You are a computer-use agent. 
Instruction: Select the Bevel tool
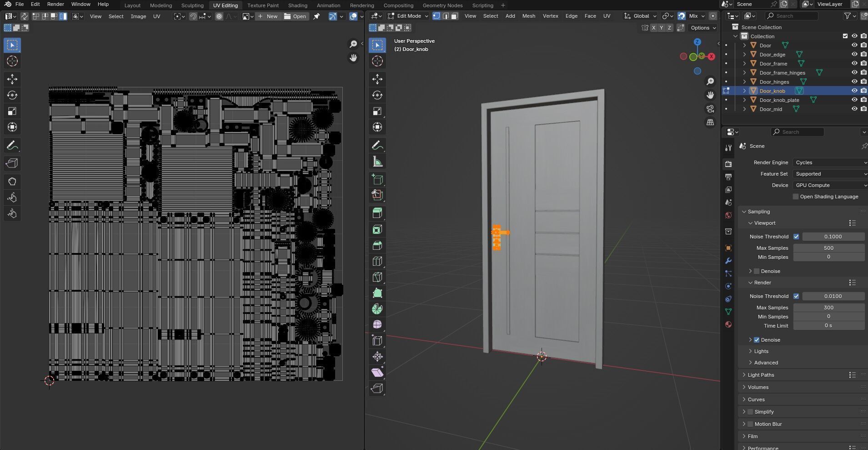point(377,245)
